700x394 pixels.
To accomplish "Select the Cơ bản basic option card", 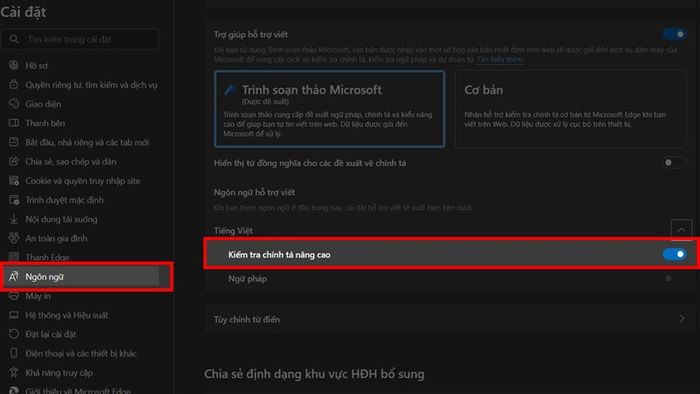I will click(571, 108).
